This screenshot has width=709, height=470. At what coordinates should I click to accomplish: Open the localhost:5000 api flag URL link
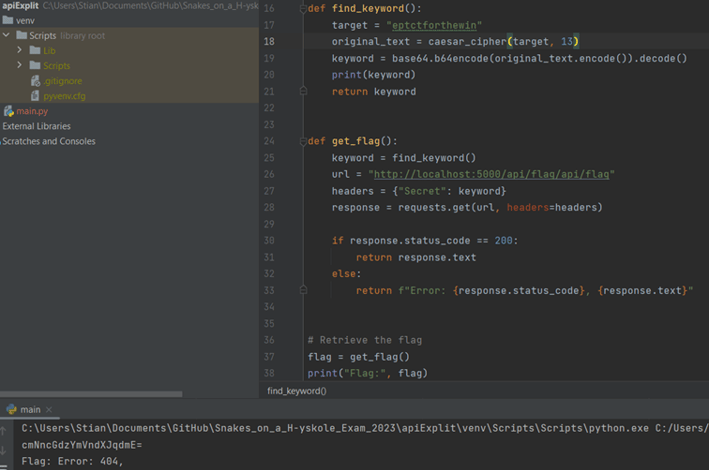coord(492,174)
